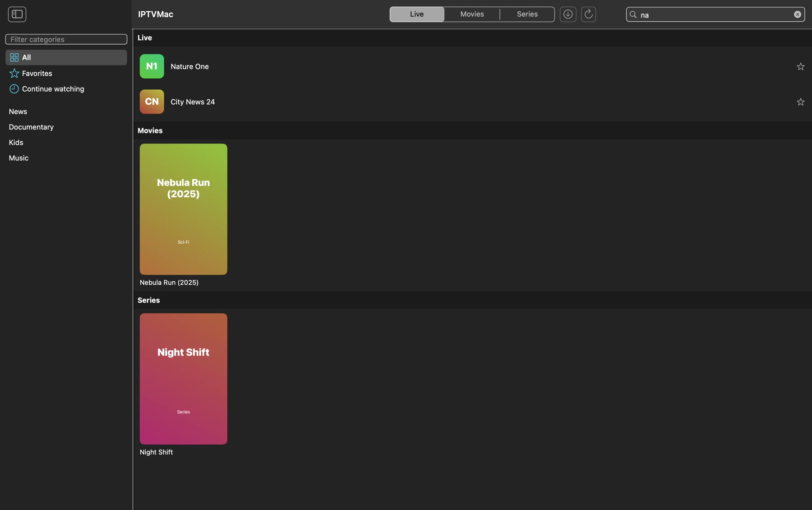Select the Music category
This screenshot has height=510, width=812.
18,158
